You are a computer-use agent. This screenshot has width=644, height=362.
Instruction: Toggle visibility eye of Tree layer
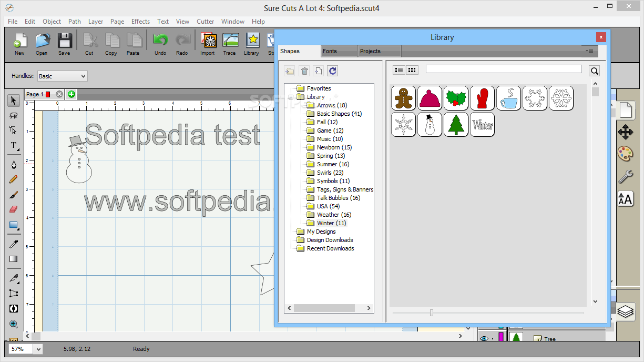(484, 338)
